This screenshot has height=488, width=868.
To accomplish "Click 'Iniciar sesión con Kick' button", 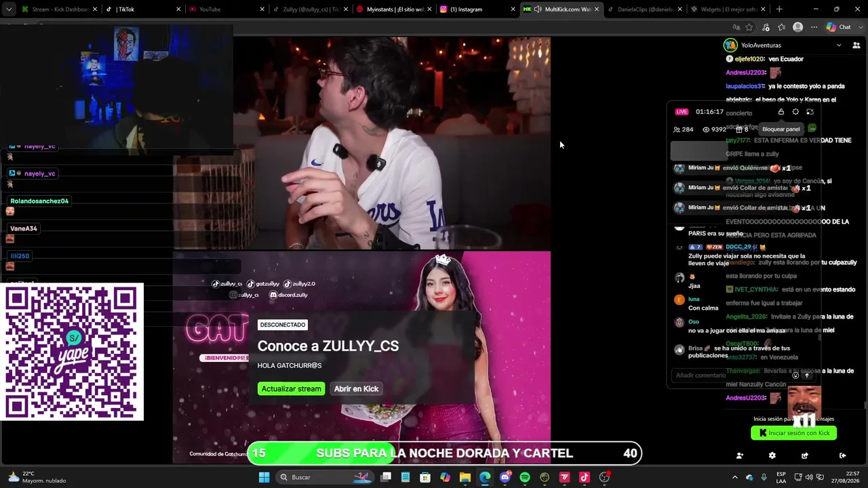I will 794,433.
